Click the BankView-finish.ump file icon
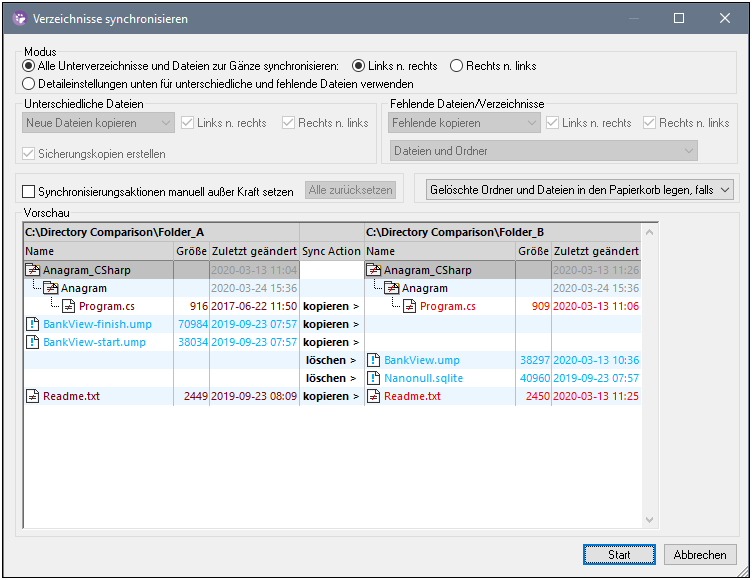The image size is (752, 580). point(33,325)
